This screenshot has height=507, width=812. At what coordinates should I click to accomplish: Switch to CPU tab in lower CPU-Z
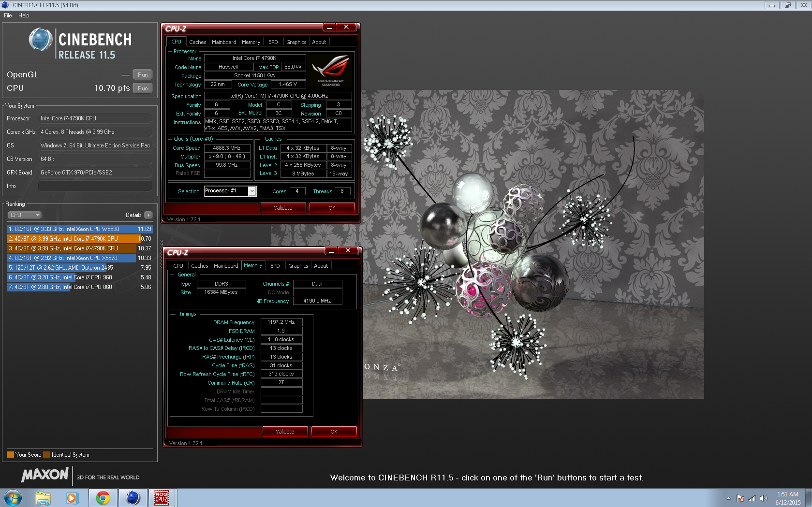[x=178, y=266]
